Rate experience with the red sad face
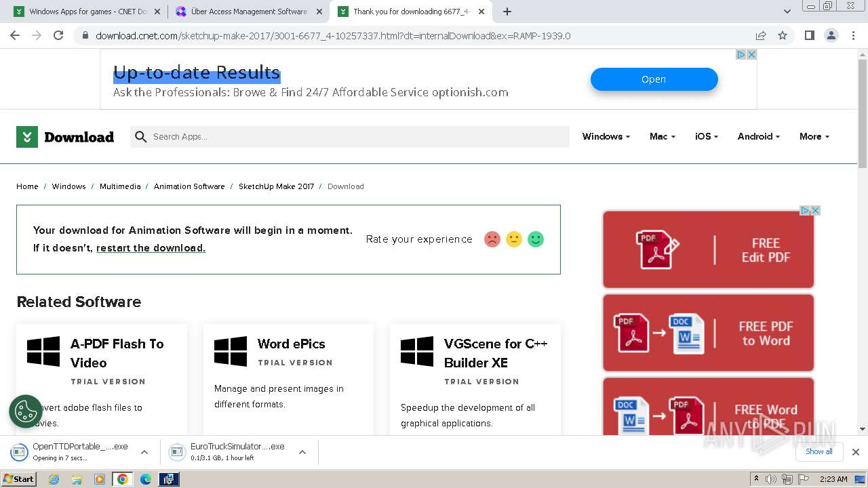Viewport: 868px width, 488px height. click(492, 239)
